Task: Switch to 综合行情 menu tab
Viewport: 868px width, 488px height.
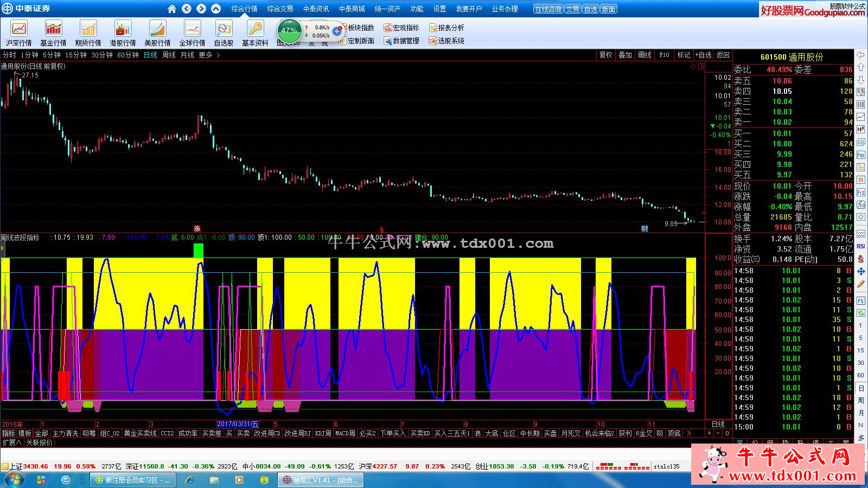Action: [x=244, y=9]
